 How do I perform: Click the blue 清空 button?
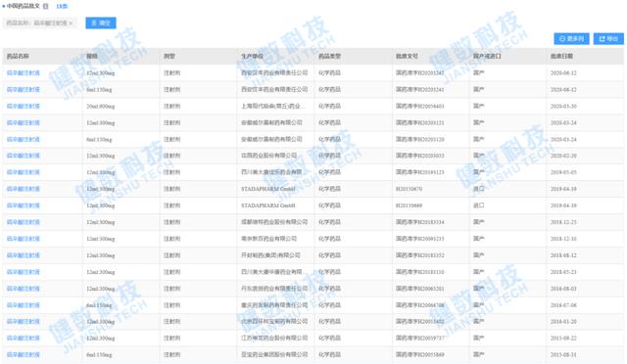101,23
